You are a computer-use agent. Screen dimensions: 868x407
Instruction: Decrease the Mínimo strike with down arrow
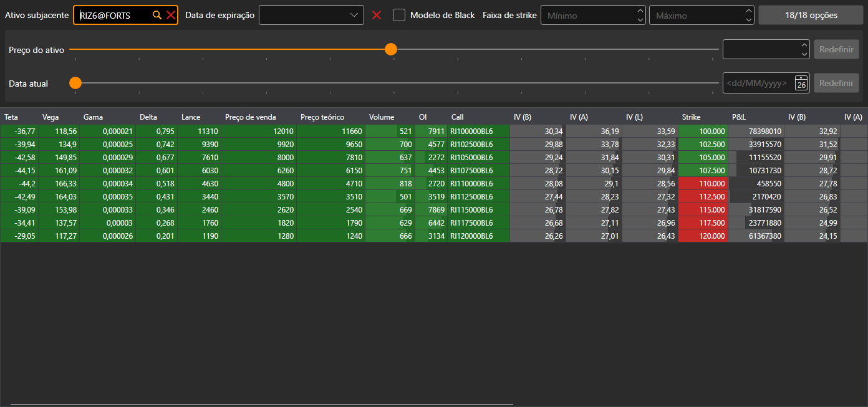(640, 20)
